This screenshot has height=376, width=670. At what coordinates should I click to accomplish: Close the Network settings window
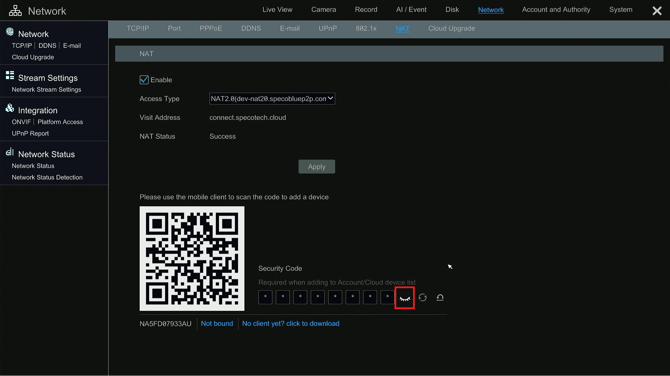pyautogui.click(x=657, y=11)
